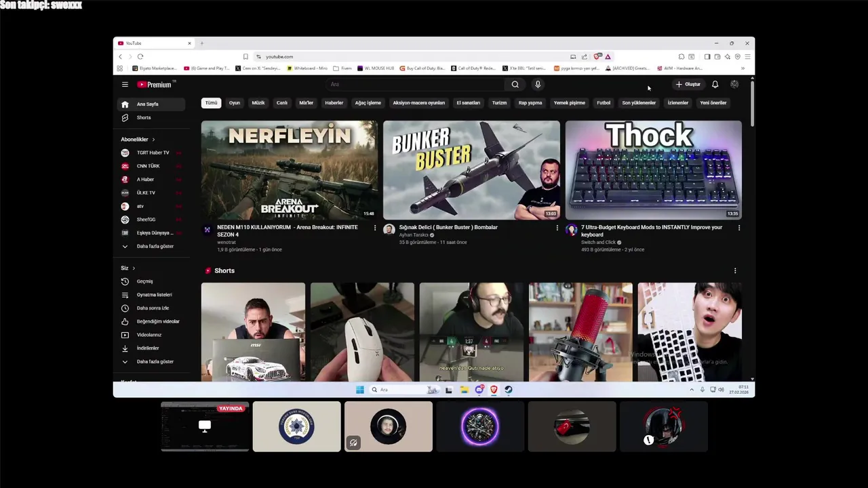Open the Brave Shields lion icon
This screenshot has height=488, width=868.
597,57
